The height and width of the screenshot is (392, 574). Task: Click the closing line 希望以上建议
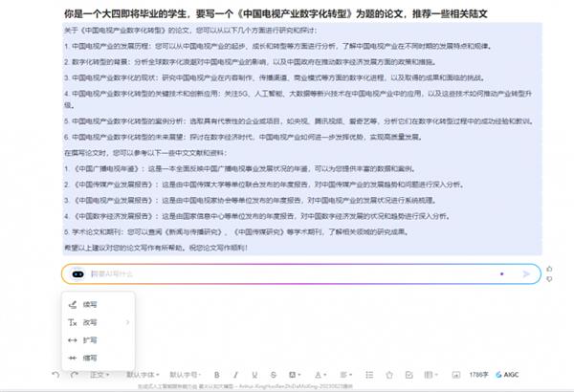pos(156,248)
